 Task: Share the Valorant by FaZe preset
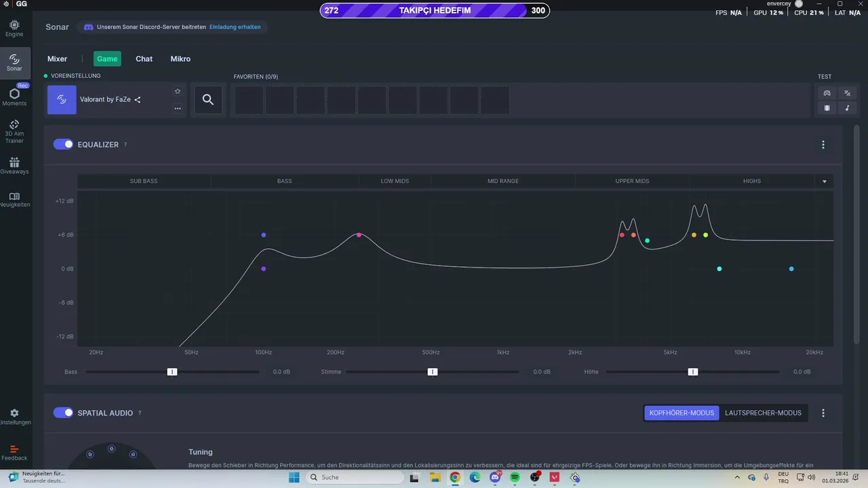(x=138, y=100)
